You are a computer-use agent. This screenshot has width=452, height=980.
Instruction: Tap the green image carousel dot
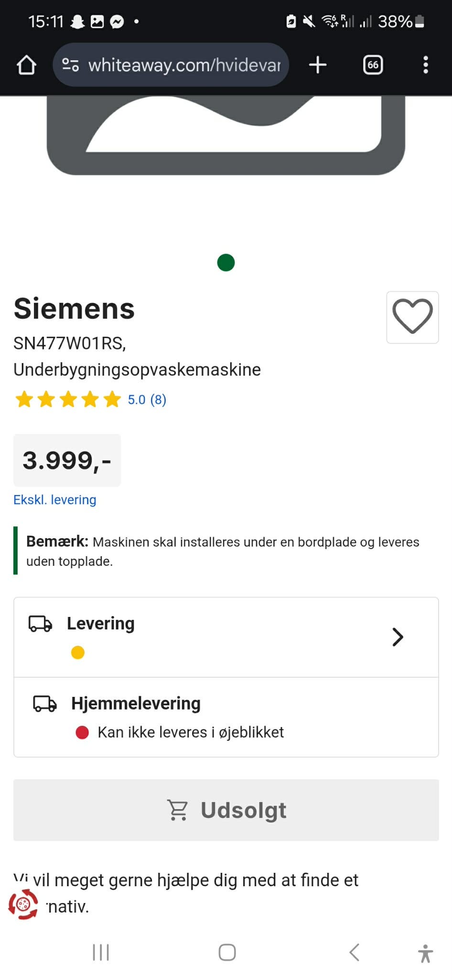(226, 263)
